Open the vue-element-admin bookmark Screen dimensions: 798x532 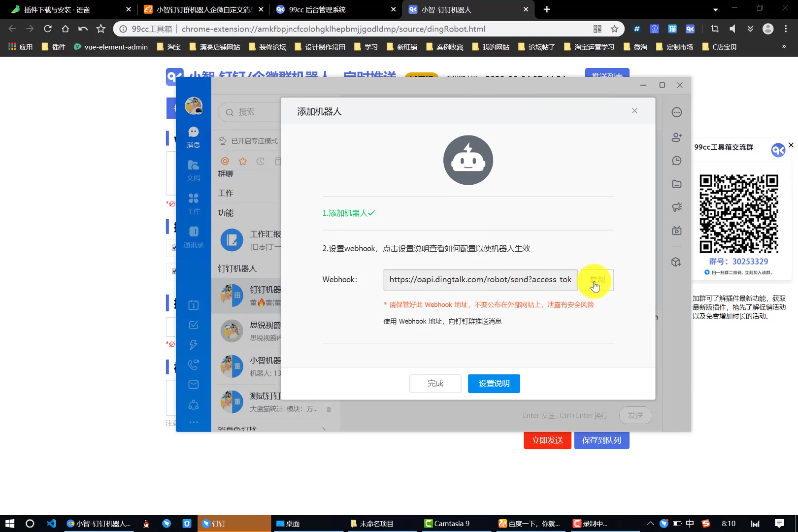(111, 47)
